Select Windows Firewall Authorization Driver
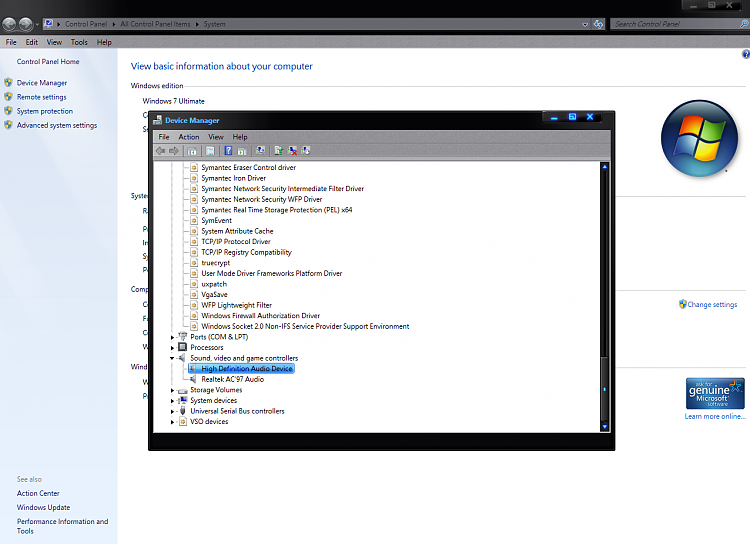The height and width of the screenshot is (544, 750). [x=261, y=315]
